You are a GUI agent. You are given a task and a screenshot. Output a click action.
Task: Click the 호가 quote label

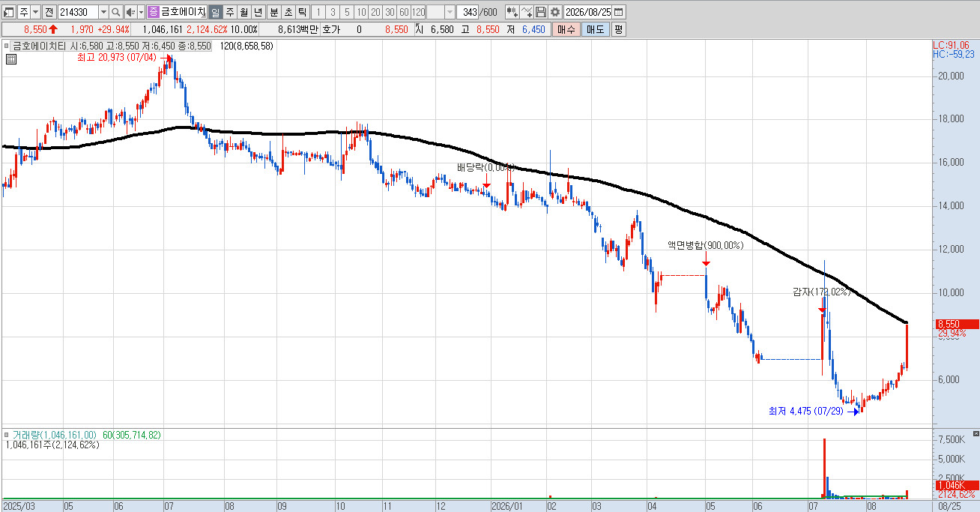click(331, 29)
